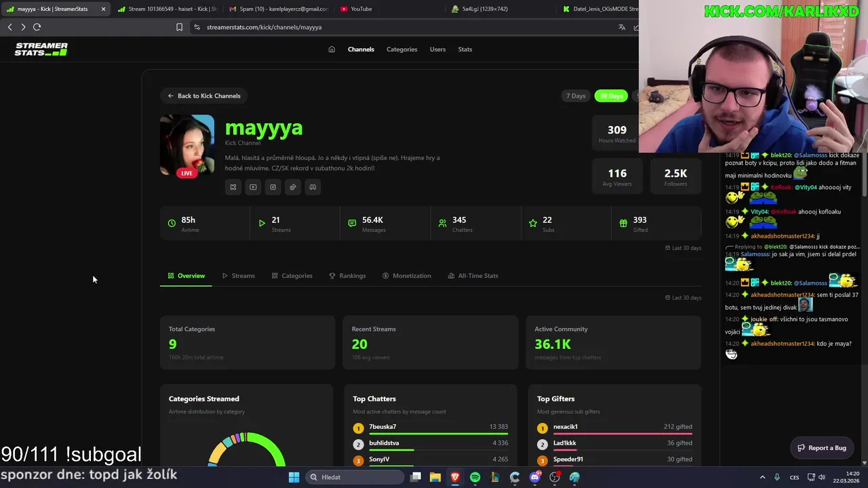Open Task View on the taskbar

coord(416,477)
